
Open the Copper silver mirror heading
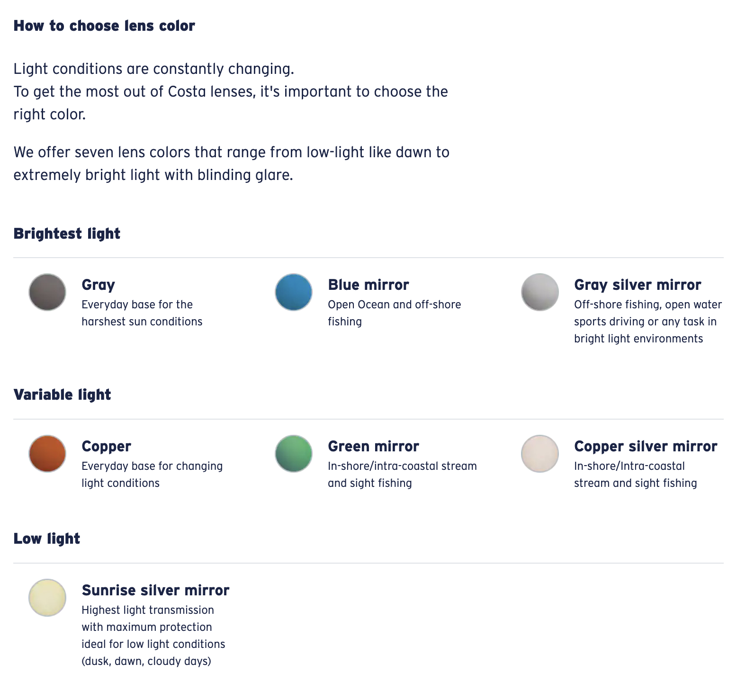(x=646, y=447)
